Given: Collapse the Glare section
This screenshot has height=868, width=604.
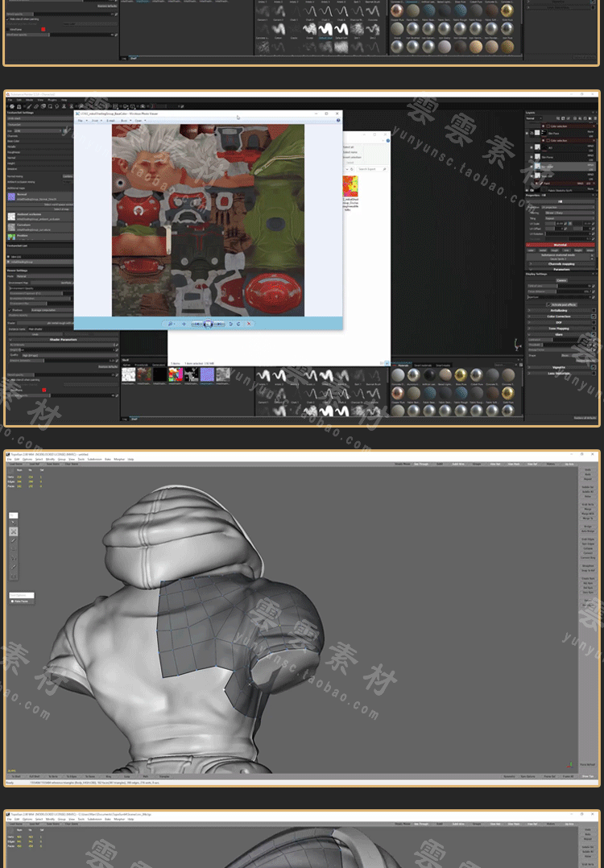Looking at the screenshot, I should tap(529, 334).
